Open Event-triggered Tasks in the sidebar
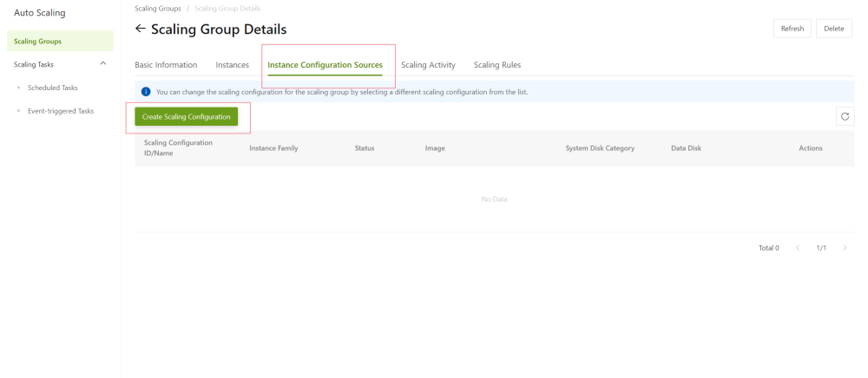The image size is (868, 378). 61,110
